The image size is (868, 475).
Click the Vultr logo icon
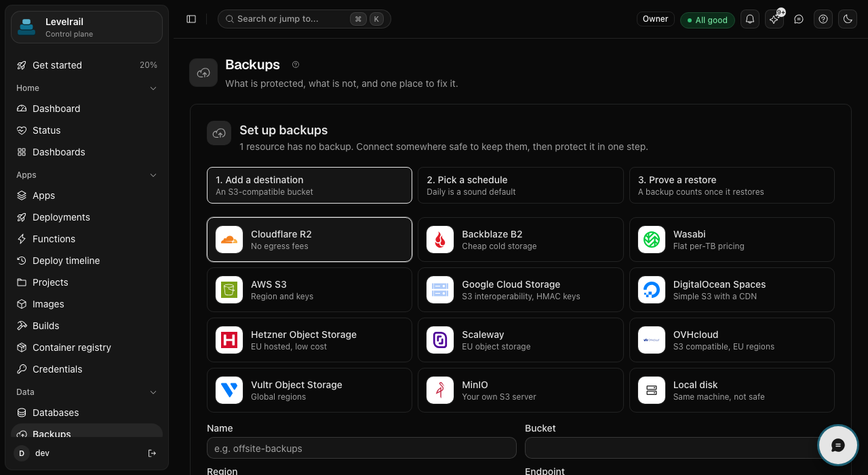[229, 390]
